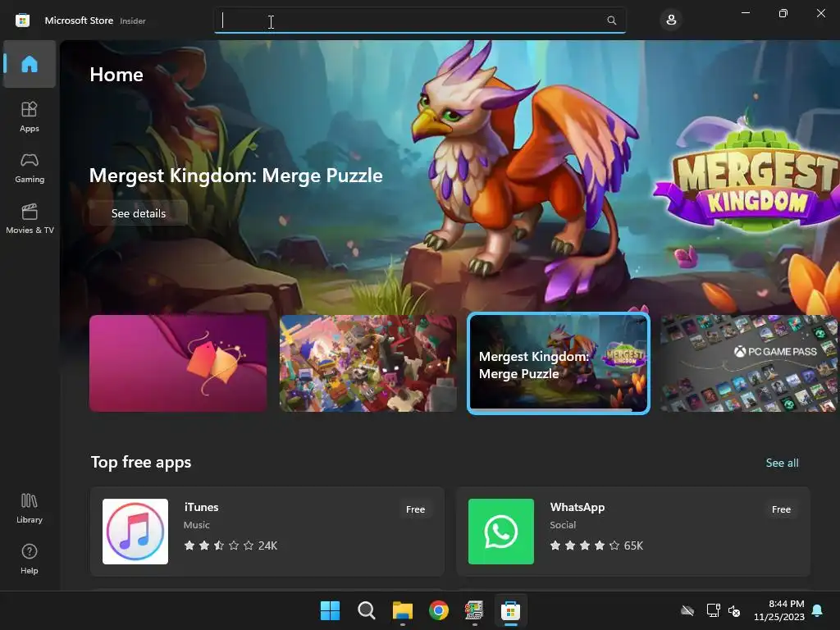Open the WhatsApp app icon
This screenshot has height=630, width=840.
coord(501,532)
